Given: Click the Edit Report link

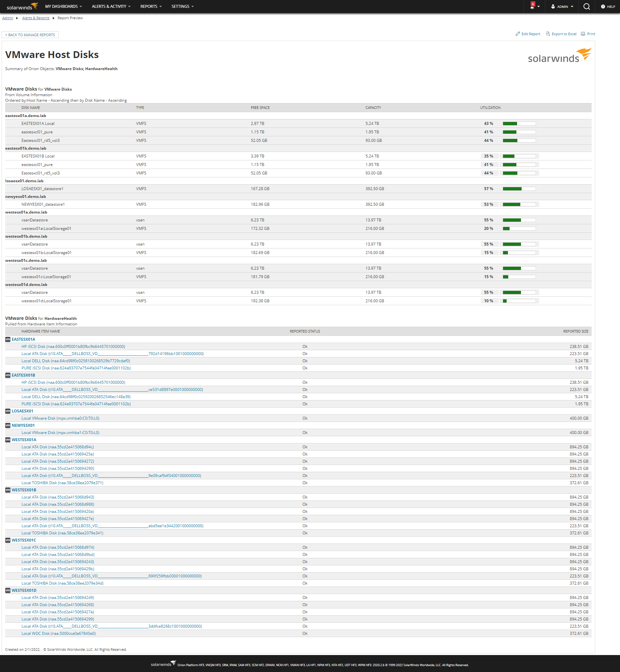Looking at the screenshot, I should tap(531, 34).
